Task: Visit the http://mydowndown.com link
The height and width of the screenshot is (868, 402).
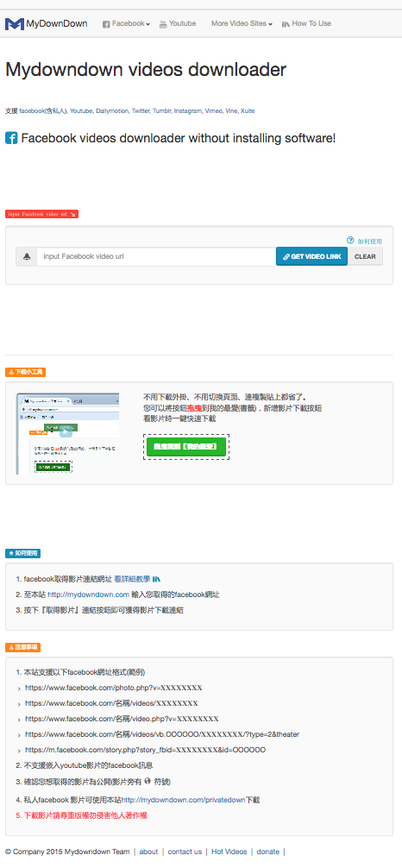Action: pos(88,594)
